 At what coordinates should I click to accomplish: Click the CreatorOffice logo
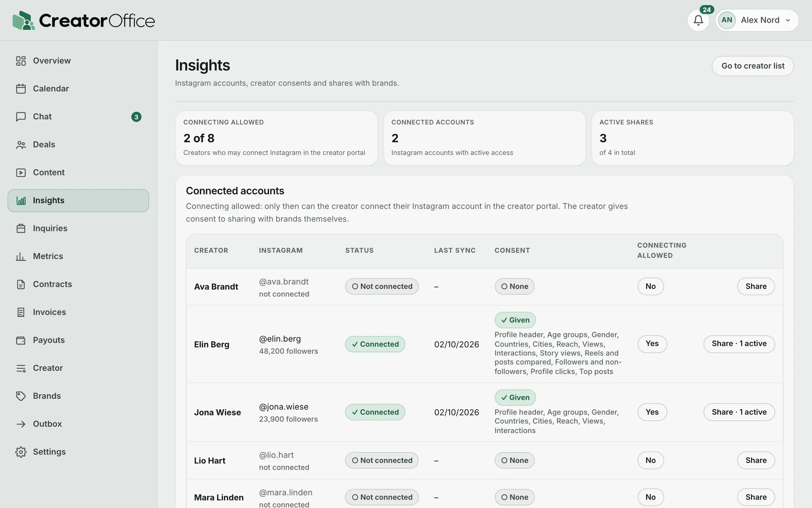83,20
